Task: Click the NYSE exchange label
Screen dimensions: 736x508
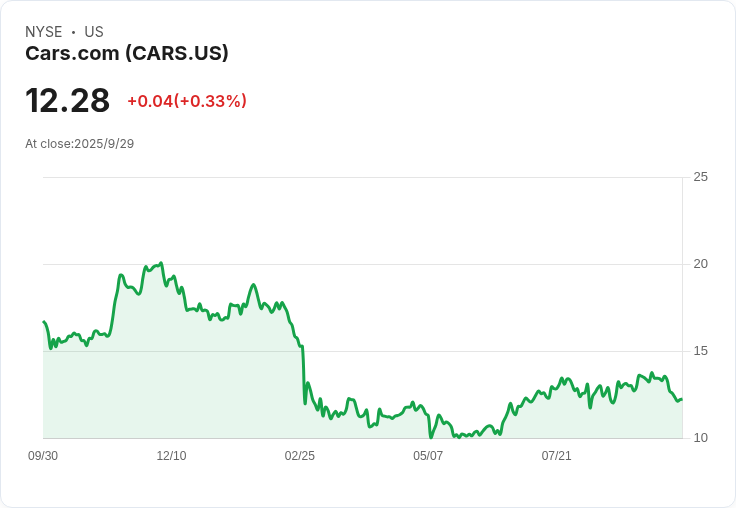Action: point(44,32)
